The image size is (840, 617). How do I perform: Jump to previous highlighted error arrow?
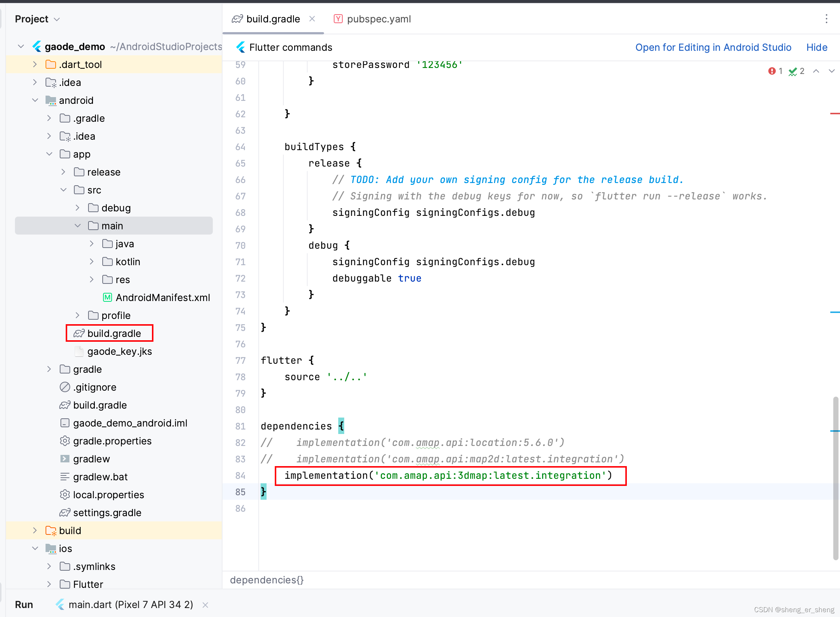pos(816,71)
